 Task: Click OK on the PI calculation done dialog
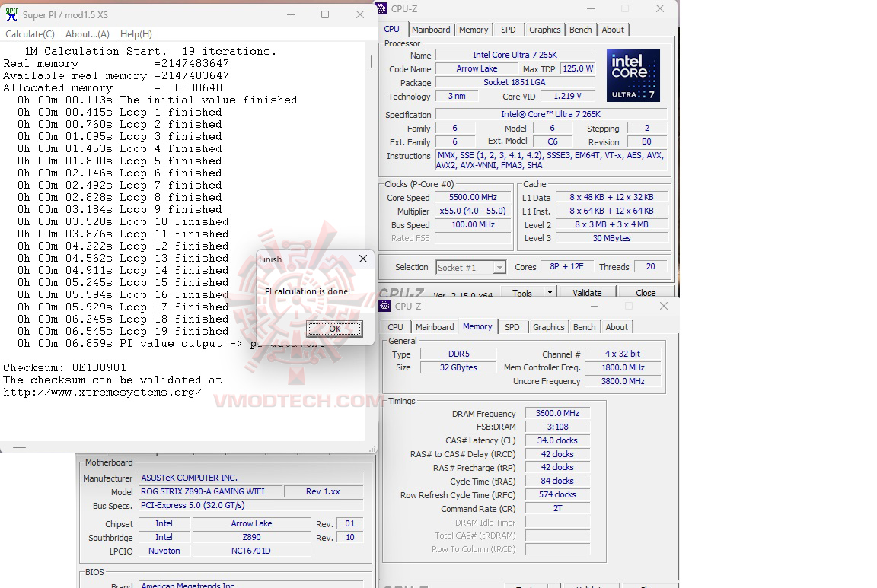coord(334,329)
